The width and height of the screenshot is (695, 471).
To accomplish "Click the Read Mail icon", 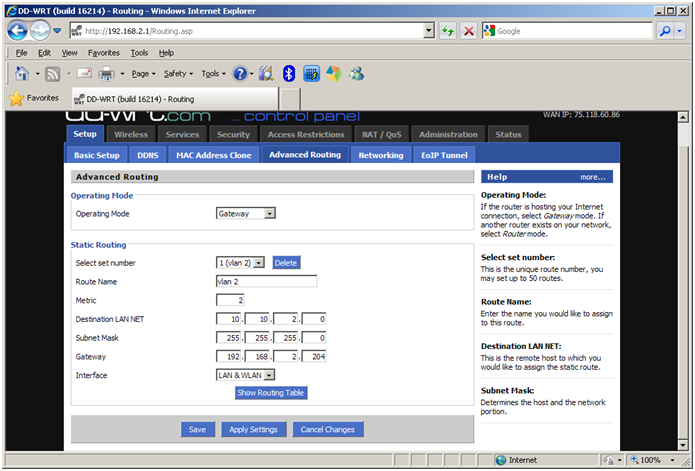I will tap(84, 73).
